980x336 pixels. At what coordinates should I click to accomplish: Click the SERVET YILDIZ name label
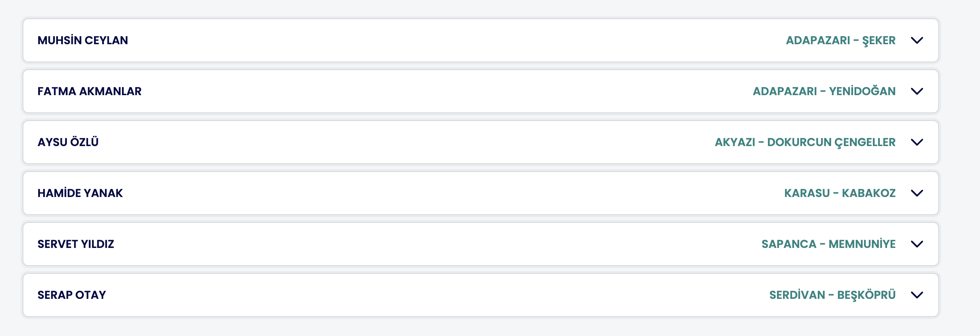[76, 244]
